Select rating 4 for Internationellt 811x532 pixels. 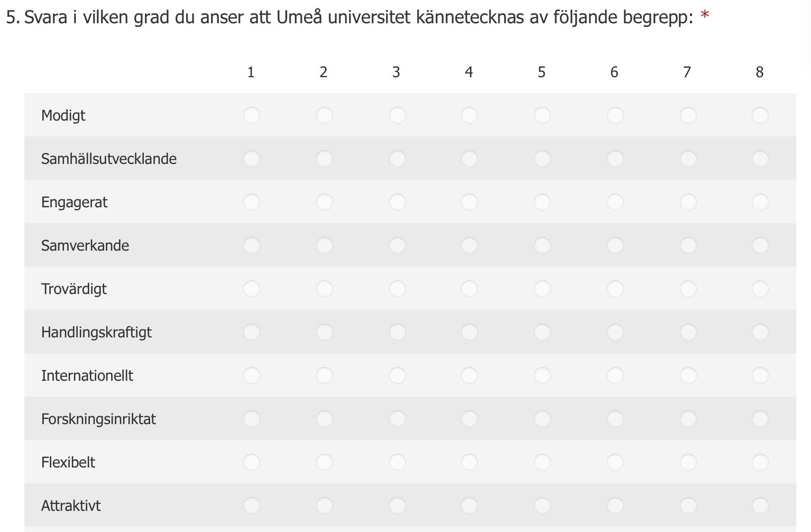coord(469,375)
